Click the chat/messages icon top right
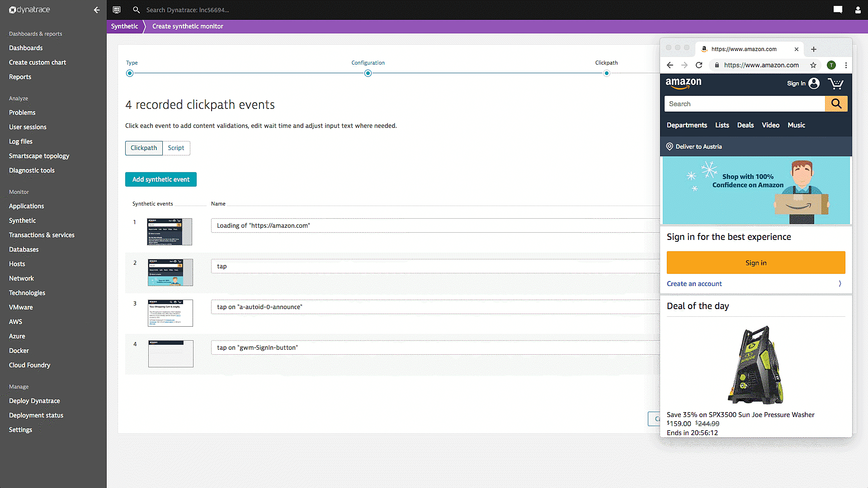This screenshot has width=868, height=488. coord(838,9)
